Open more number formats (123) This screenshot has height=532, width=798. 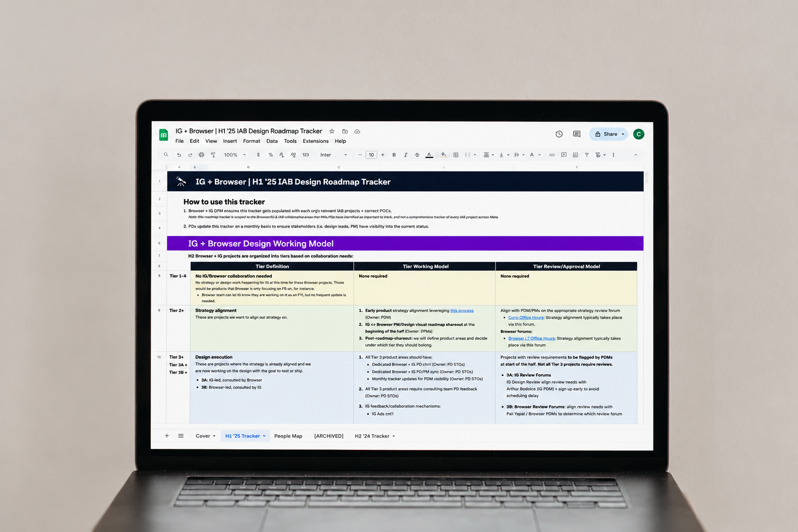point(306,155)
